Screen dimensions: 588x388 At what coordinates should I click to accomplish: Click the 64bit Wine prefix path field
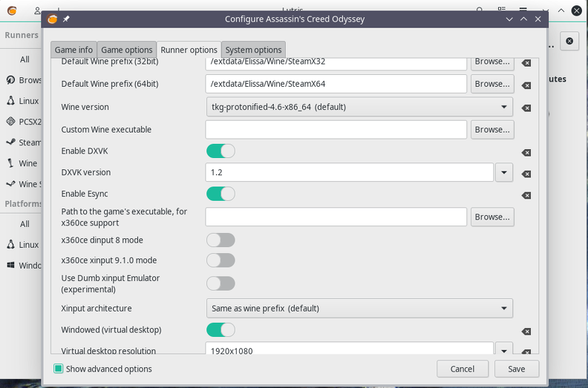point(336,84)
